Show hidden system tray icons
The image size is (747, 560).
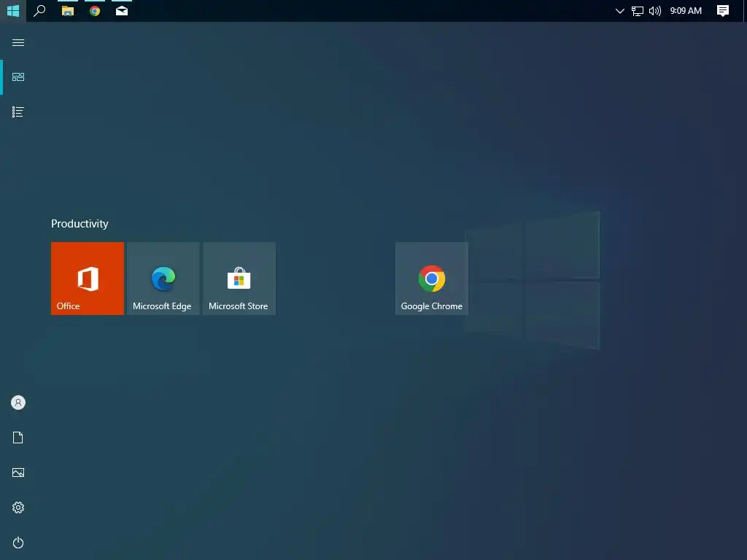(x=620, y=10)
